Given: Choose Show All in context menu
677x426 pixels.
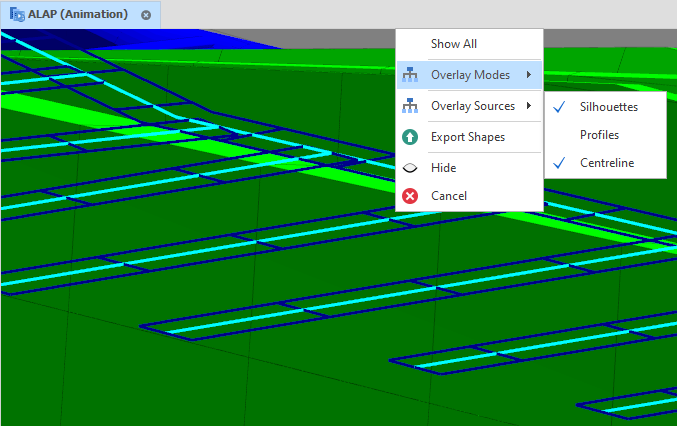Looking at the screenshot, I should pyautogui.click(x=469, y=44).
